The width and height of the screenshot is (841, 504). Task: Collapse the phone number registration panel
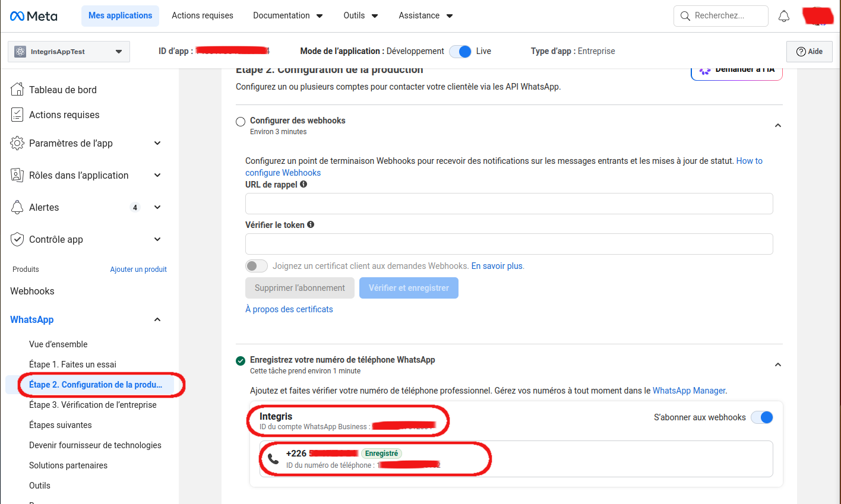778,364
